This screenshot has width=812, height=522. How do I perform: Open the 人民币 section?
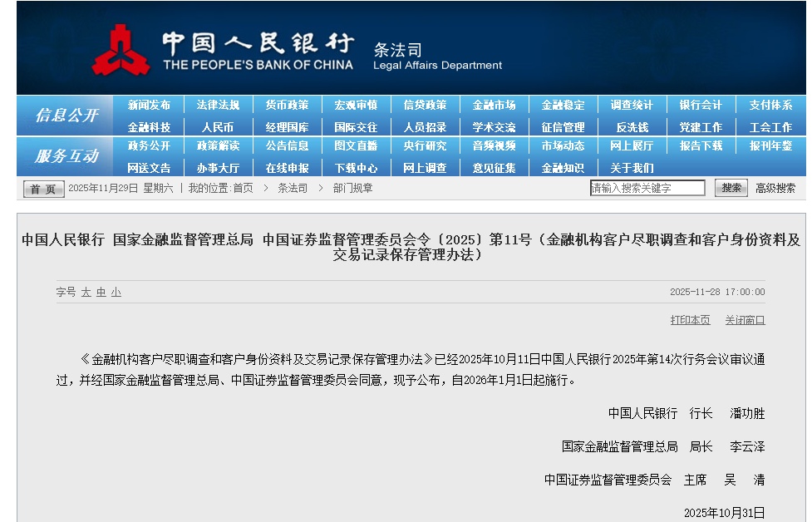(211, 127)
